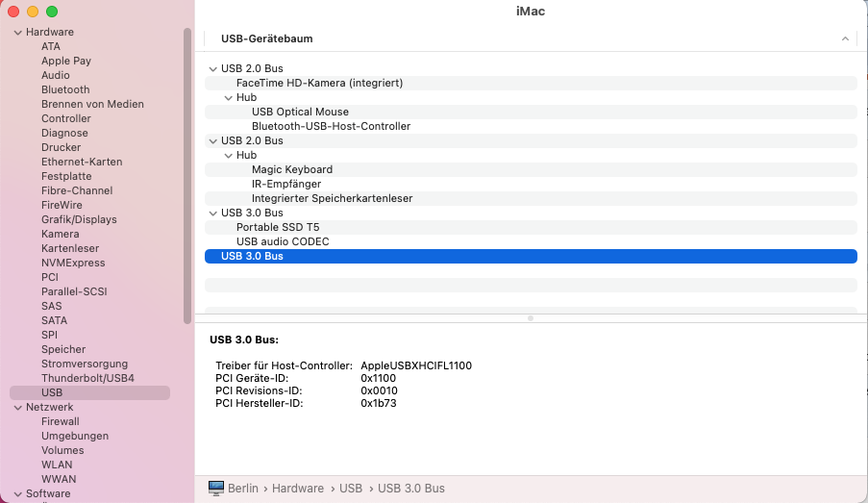Image resolution: width=868 pixels, height=503 pixels.
Task: Expand the Software section in sidebar
Action: pyautogui.click(x=17, y=493)
